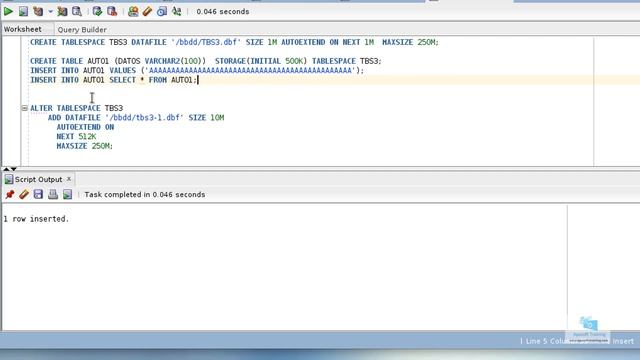Image resolution: width=640 pixels, height=360 pixels.
Task: Close the Script Output tab
Action: click(x=69, y=179)
